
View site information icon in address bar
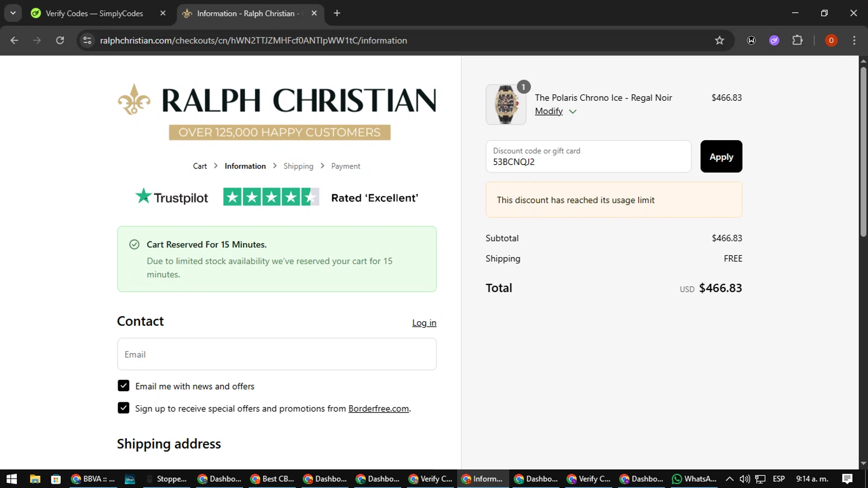coord(87,41)
